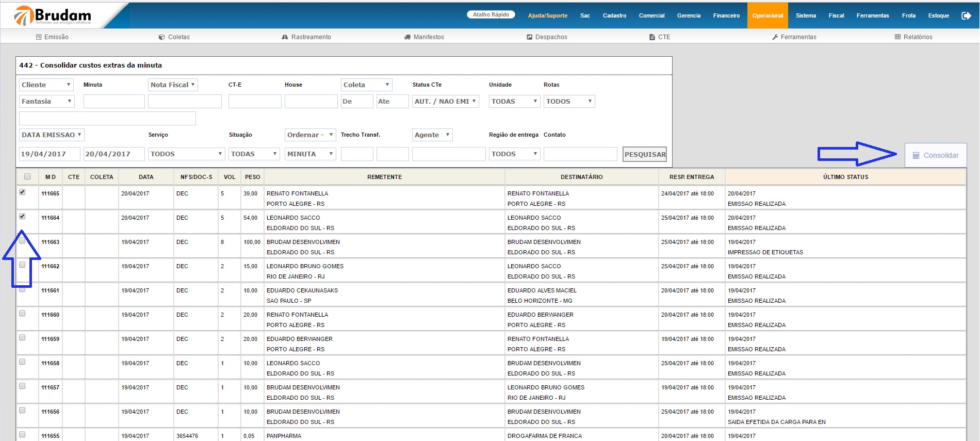The height and width of the screenshot is (441, 980).
Task: Uncheck the checkbox for minuta 111665
Action: [x=22, y=192]
